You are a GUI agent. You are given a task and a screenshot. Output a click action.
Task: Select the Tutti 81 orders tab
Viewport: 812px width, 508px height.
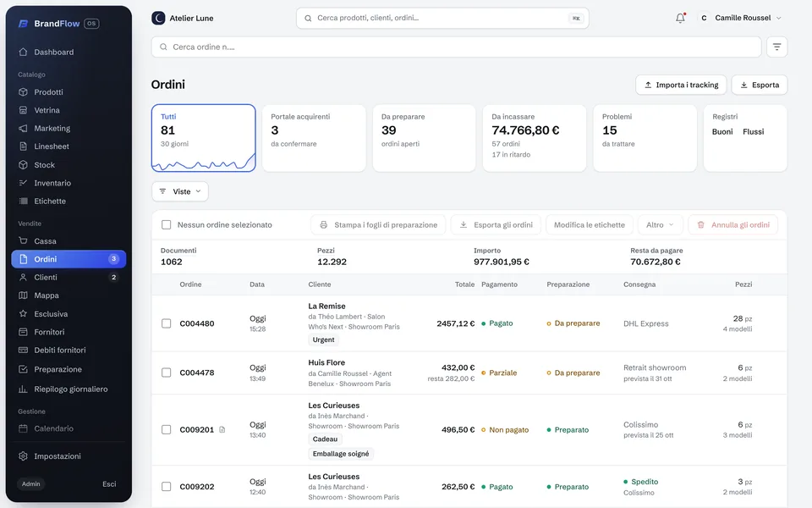tap(204, 138)
